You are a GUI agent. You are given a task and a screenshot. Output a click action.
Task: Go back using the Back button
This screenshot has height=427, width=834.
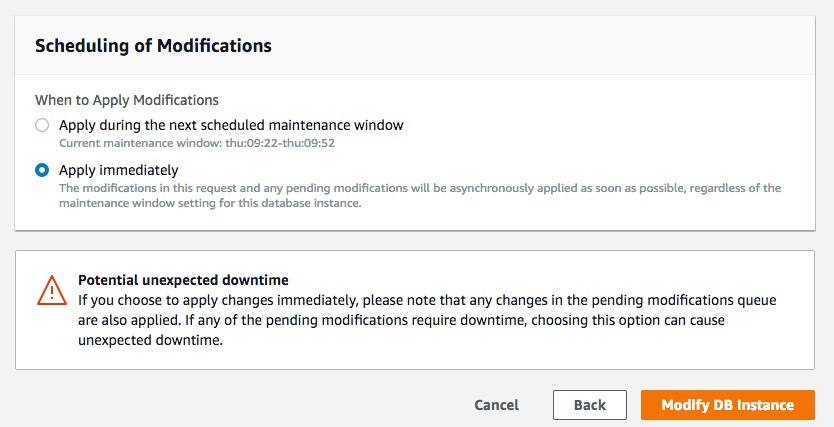(590, 405)
